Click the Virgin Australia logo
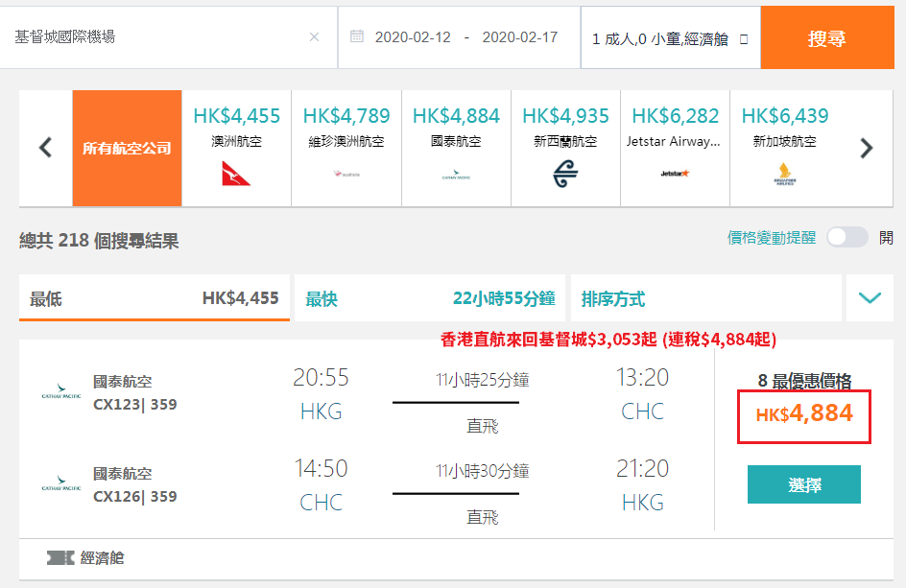906x588 pixels. click(346, 174)
